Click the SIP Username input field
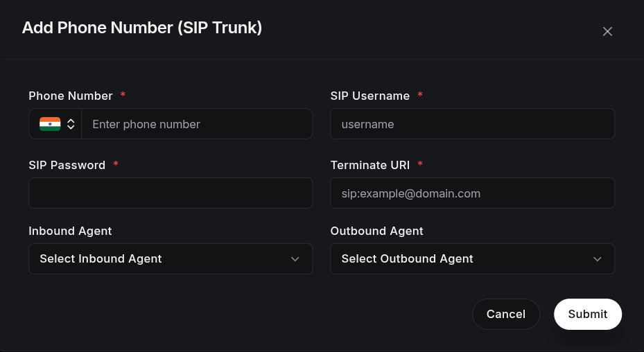This screenshot has height=352, width=644. tap(472, 124)
